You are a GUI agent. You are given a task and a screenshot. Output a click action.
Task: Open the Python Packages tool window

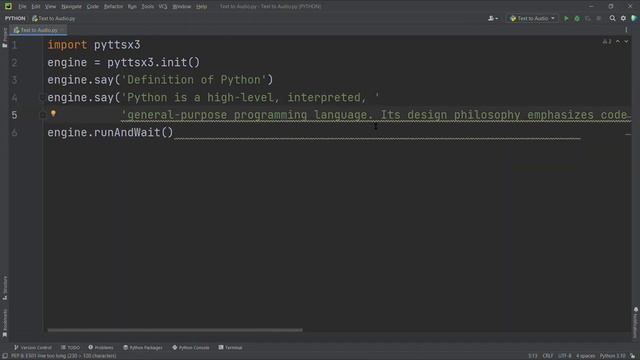pyautogui.click(x=143, y=347)
